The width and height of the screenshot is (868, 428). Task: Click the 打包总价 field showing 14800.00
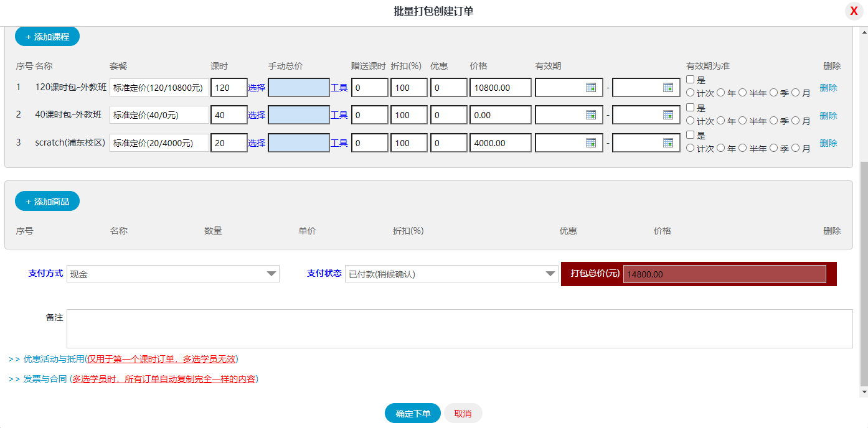[724, 274]
